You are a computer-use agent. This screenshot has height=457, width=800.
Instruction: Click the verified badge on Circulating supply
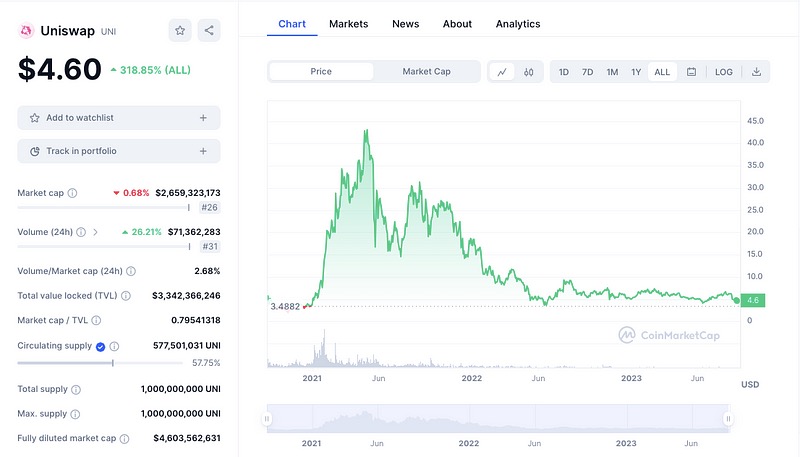[100, 346]
